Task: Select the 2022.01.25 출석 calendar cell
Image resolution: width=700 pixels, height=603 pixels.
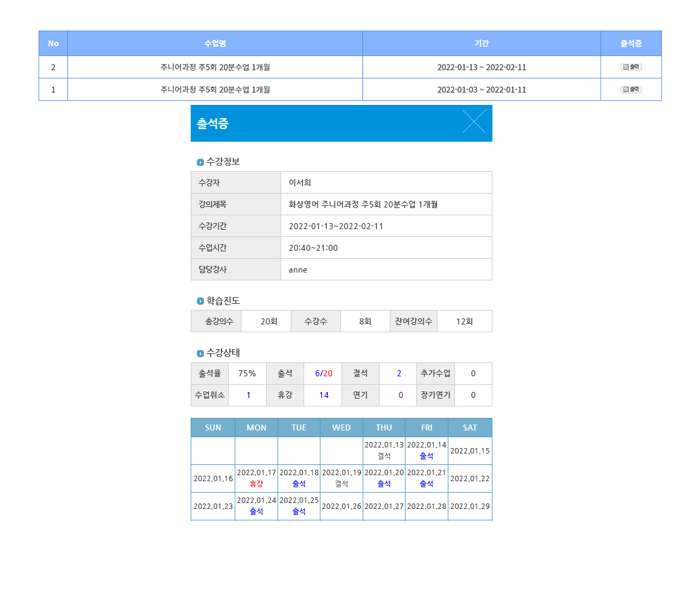Action: (299, 506)
